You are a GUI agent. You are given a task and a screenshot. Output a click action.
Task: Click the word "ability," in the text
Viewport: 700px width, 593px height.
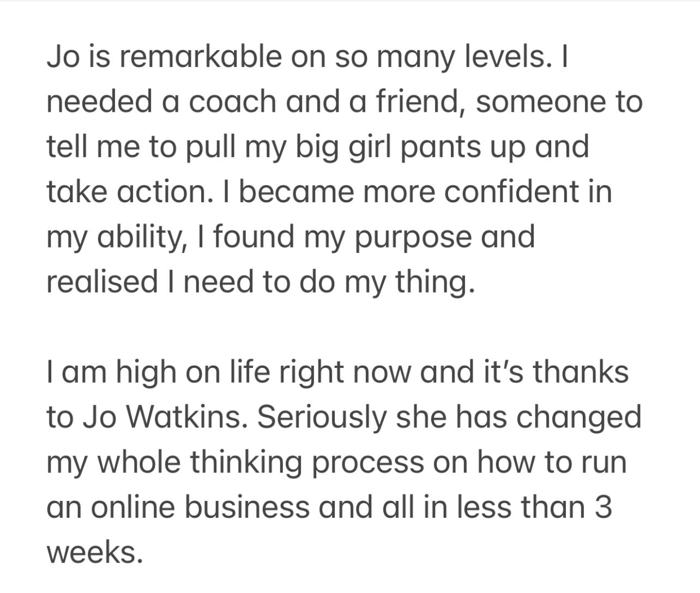point(143,238)
